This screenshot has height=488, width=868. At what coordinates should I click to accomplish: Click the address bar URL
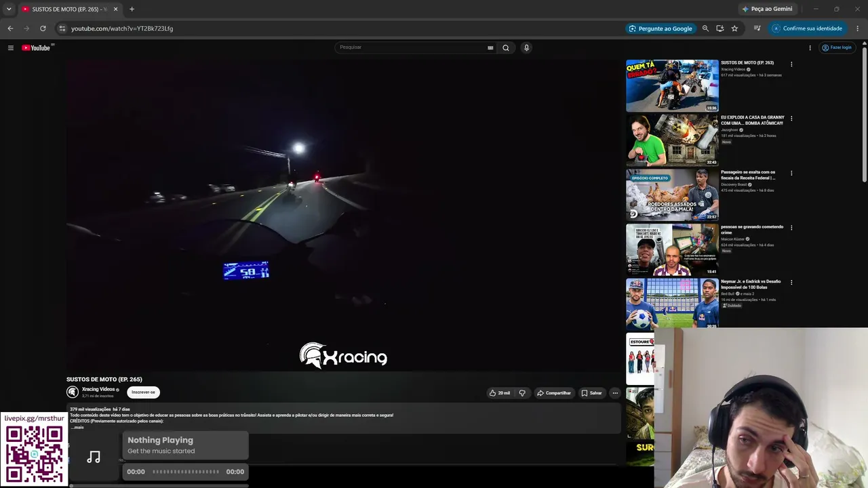[x=122, y=28]
